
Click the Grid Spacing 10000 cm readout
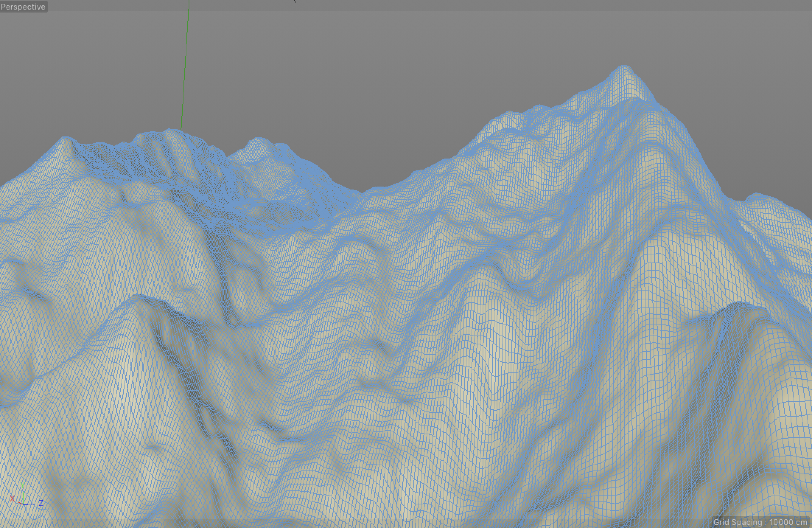(760, 522)
